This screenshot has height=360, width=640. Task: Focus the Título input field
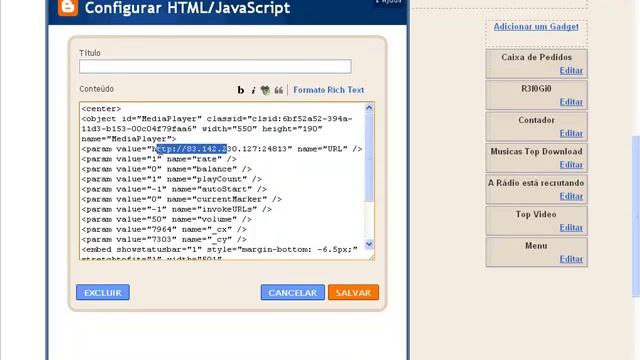point(215,67)
